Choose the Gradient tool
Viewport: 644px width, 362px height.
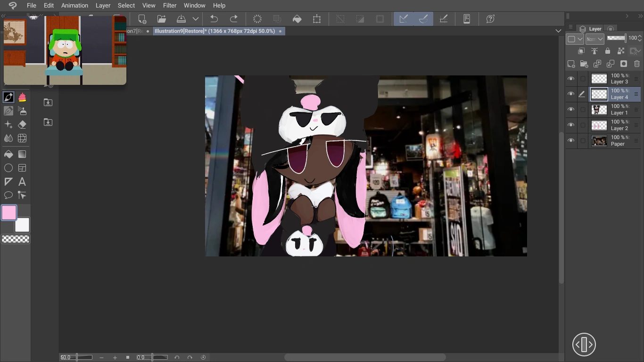tap(22, 154)
